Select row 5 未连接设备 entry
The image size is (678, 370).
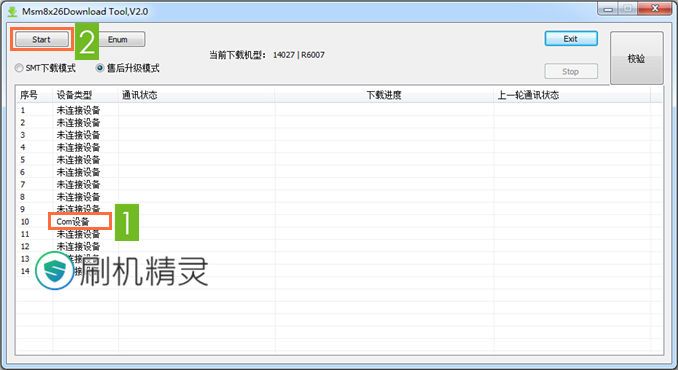[x=78, y=160]
